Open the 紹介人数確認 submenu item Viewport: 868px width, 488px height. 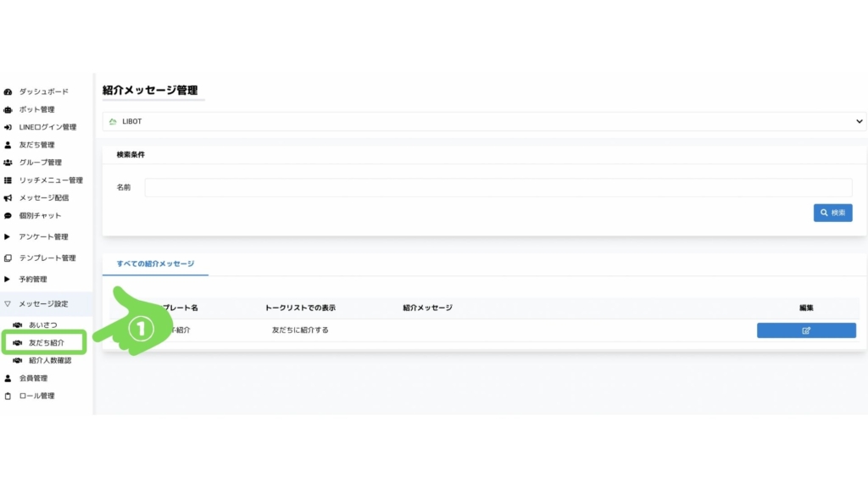click(x=49, y=361)
